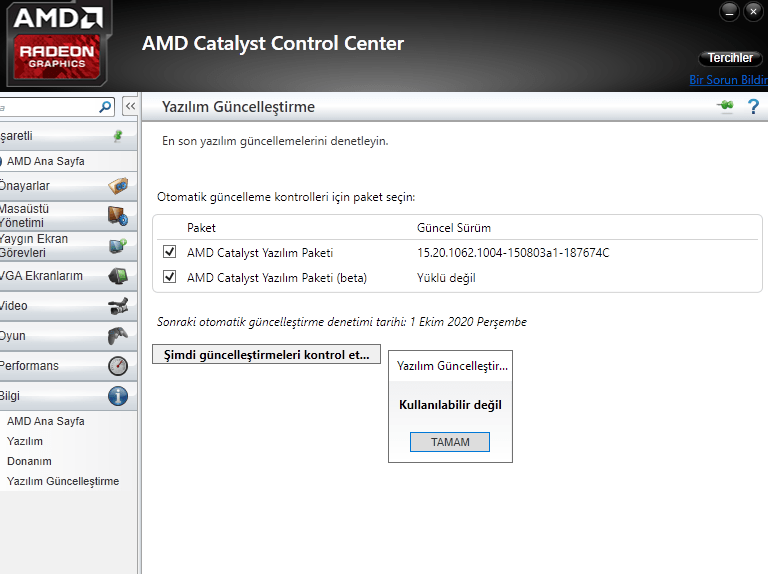Click the AMD Radeon Graphics logo
768x574 pixels.
58,44
